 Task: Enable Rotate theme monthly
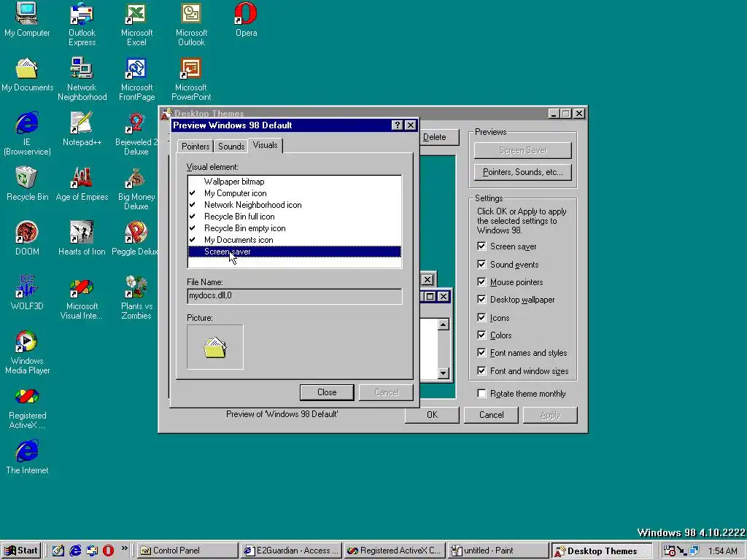(481, 393)
